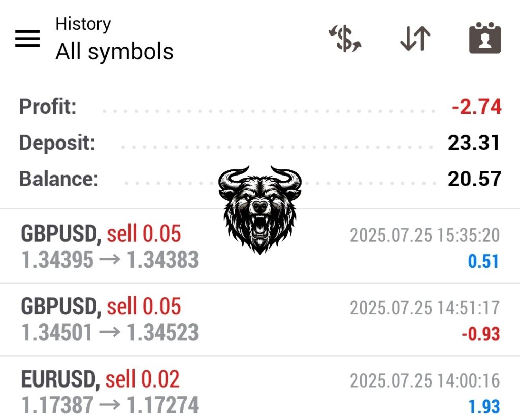
Task: Click the 23.31 deposit value
Action: 474,143
